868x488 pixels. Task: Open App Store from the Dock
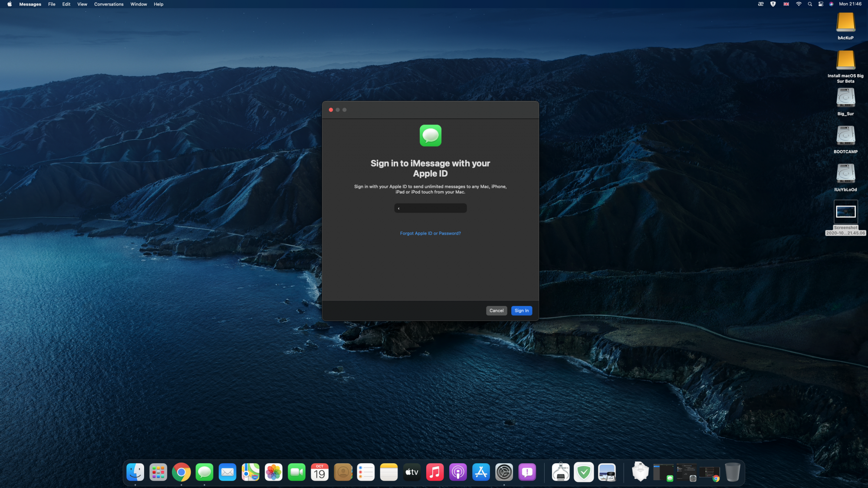[x=481, y=472]
